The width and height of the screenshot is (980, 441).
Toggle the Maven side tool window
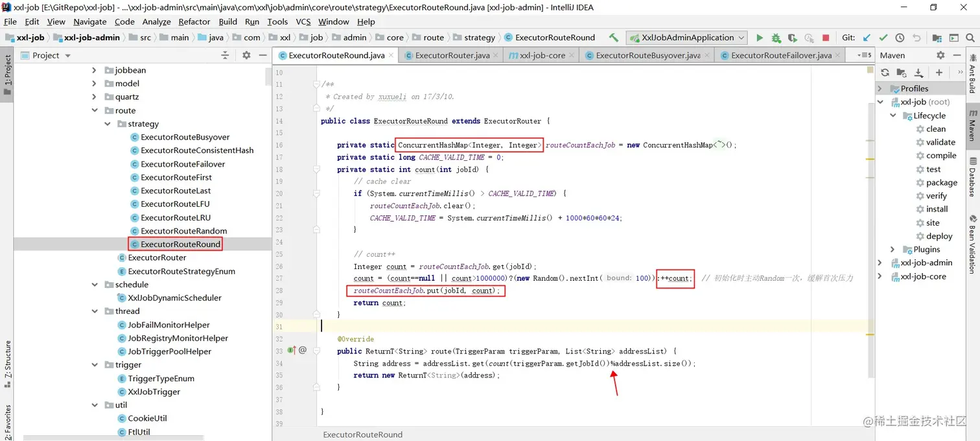(972, 125)
